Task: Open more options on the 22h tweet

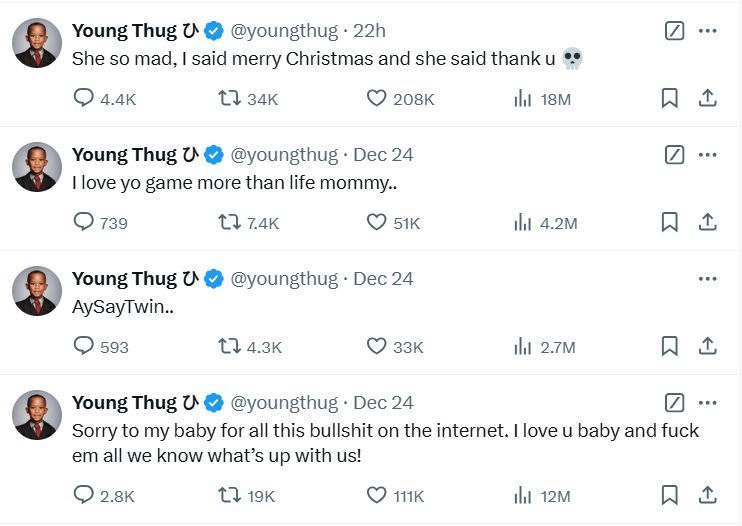Action: 707,31
